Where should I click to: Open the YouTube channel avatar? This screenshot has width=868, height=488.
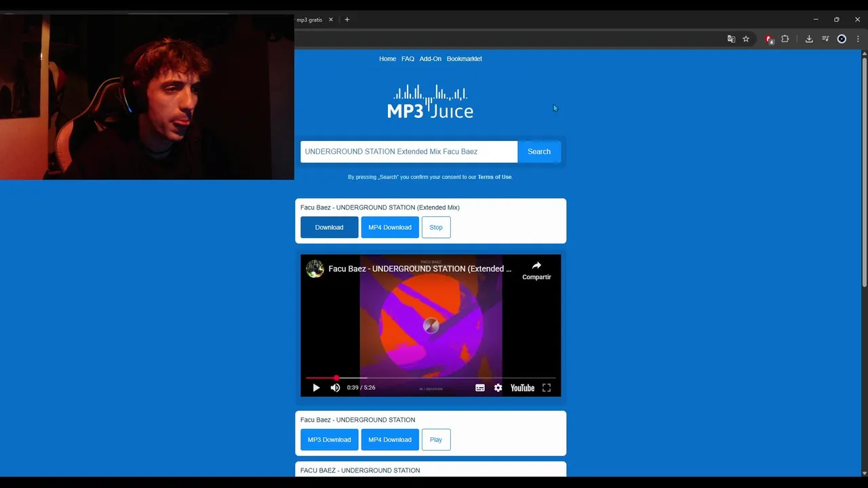click(315, 269)
